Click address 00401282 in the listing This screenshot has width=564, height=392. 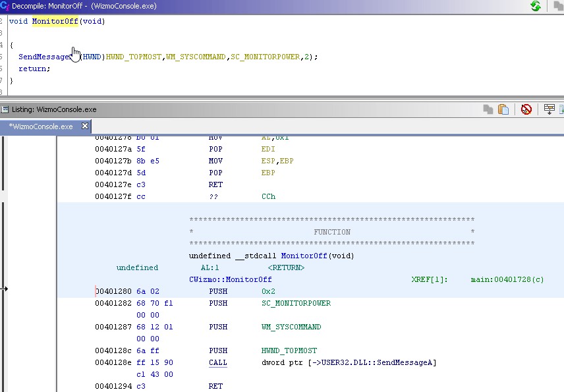113,303
